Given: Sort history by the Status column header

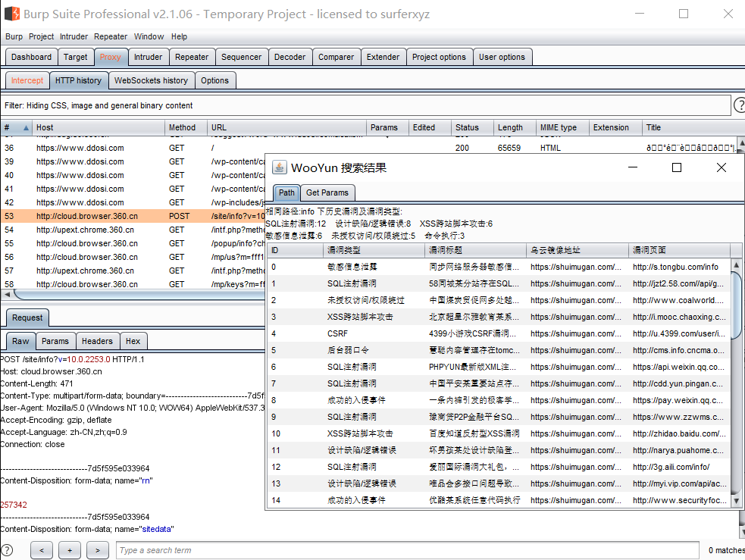Looking at the screenshot, I should 472,127.
